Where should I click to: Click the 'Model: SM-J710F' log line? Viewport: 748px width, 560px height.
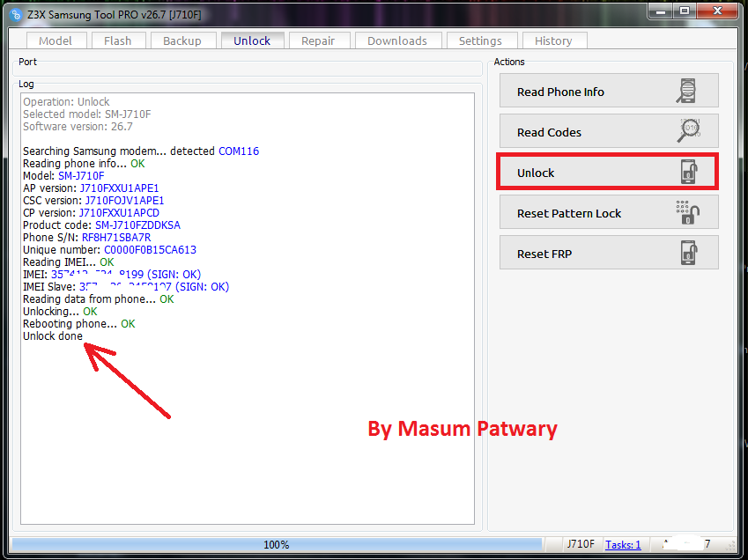pyautogui.click(x=63, y=176)
